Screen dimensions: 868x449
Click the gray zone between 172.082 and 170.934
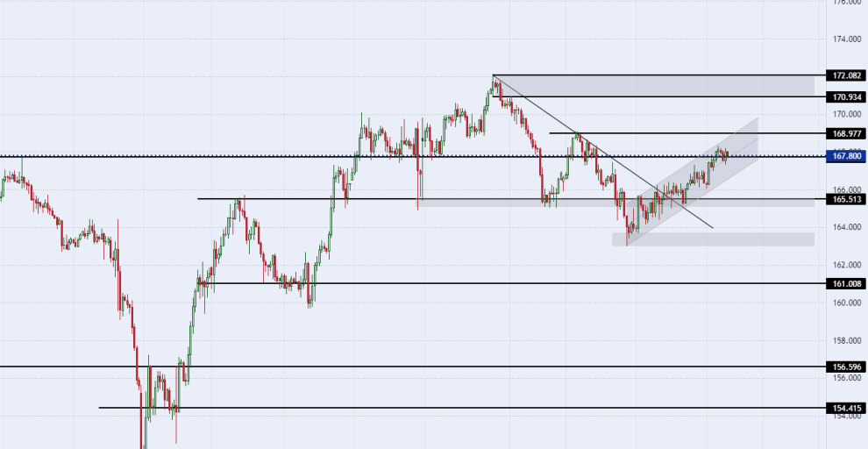click(653, 86)
